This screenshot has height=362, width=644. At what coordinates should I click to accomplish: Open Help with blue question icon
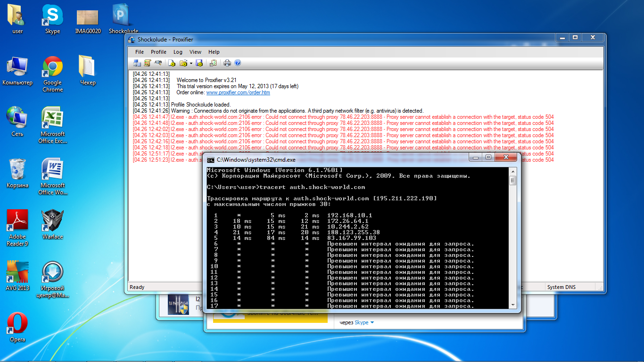pyautogui.click(x=238, y=63)
